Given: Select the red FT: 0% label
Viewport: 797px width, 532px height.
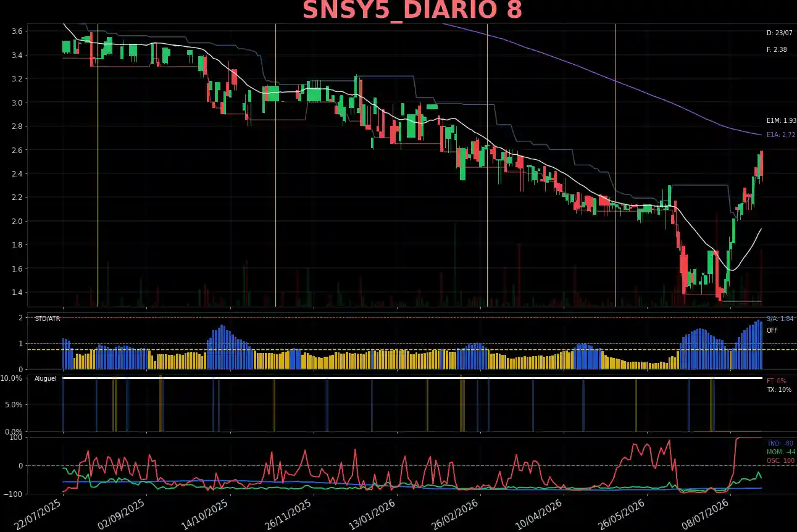Looking at the screenshot, I should pyautogui.click(x=777, y=381).
